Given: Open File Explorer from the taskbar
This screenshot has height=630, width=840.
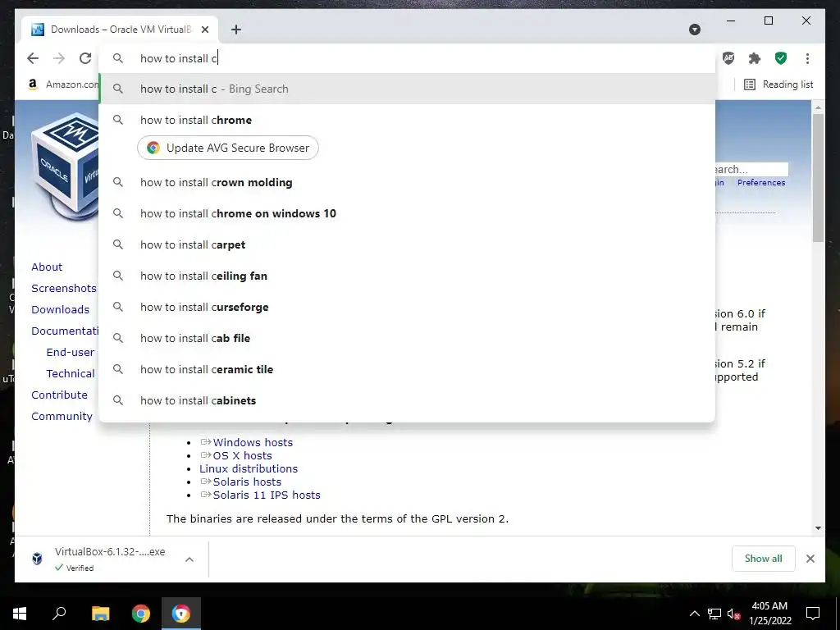Looking at the screenshot, I should [100, 614].
